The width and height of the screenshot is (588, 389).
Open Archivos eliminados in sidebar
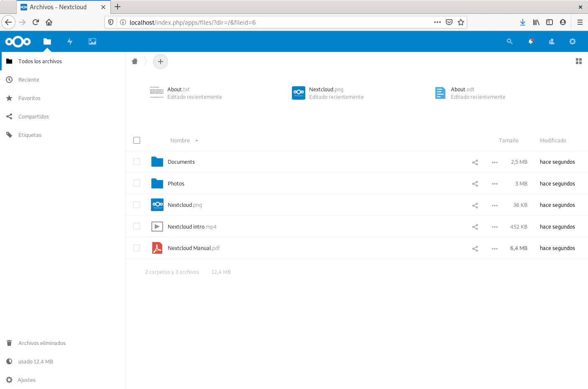click(x=42, y=343)
